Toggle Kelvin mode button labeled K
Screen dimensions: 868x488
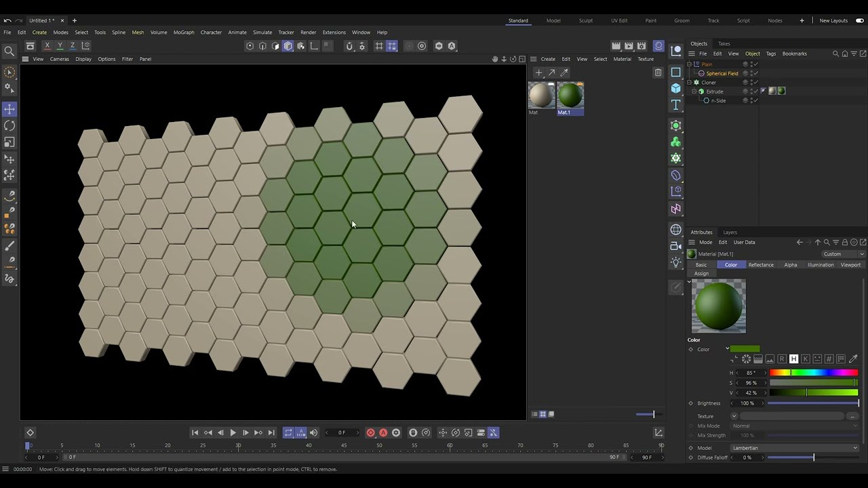tap(805, 359)
